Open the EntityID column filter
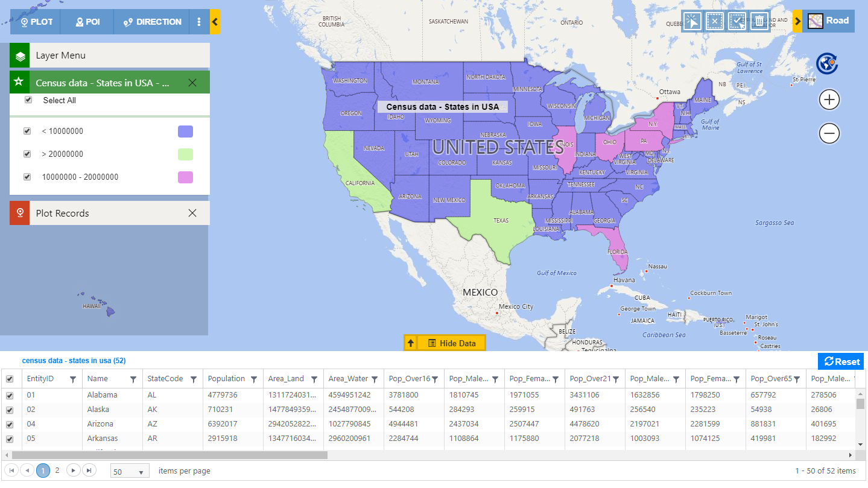 (73, 379)
